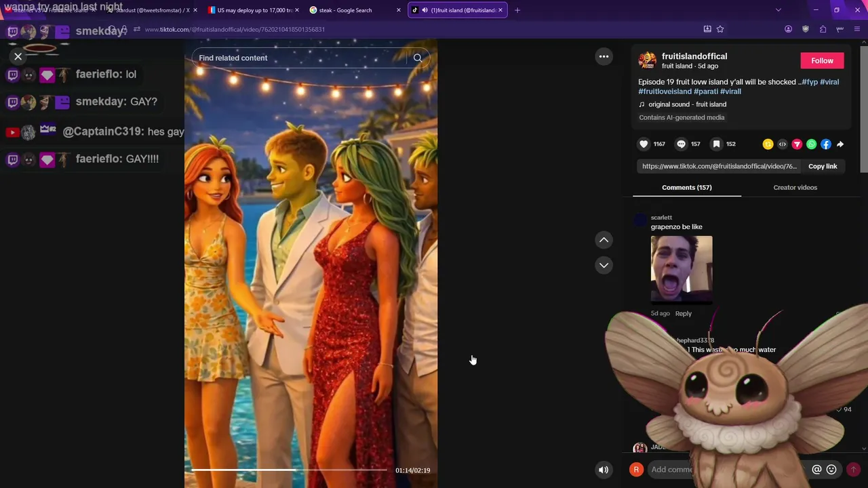Close the fruit island TikTok tab
Image resolution: width=868 pixels, height=488 pixels.
500,10
